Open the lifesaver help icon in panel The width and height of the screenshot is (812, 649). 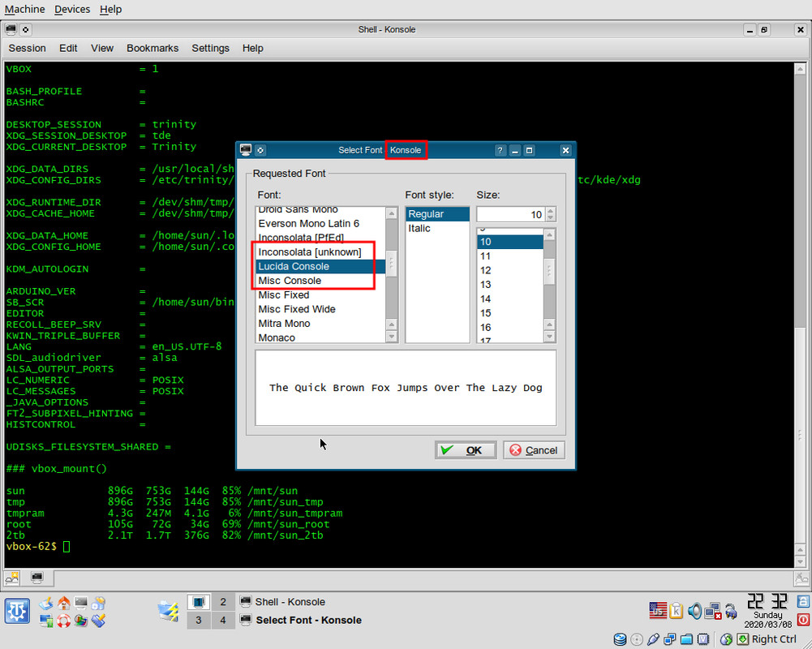coord(64,621)
